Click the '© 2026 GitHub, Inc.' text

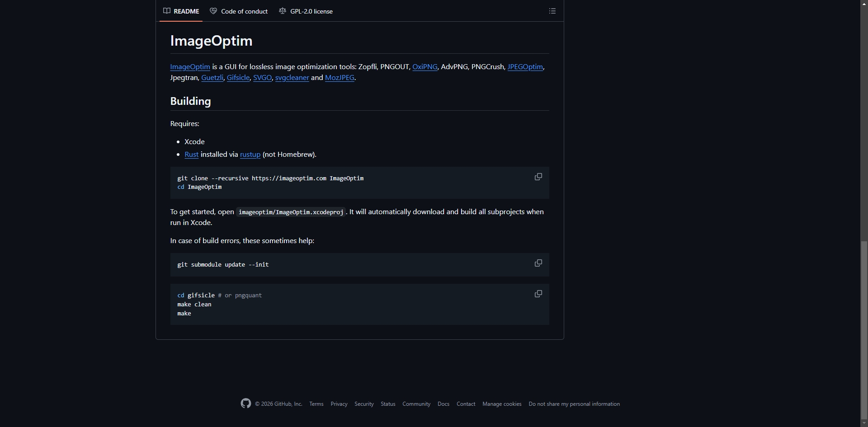278,404
